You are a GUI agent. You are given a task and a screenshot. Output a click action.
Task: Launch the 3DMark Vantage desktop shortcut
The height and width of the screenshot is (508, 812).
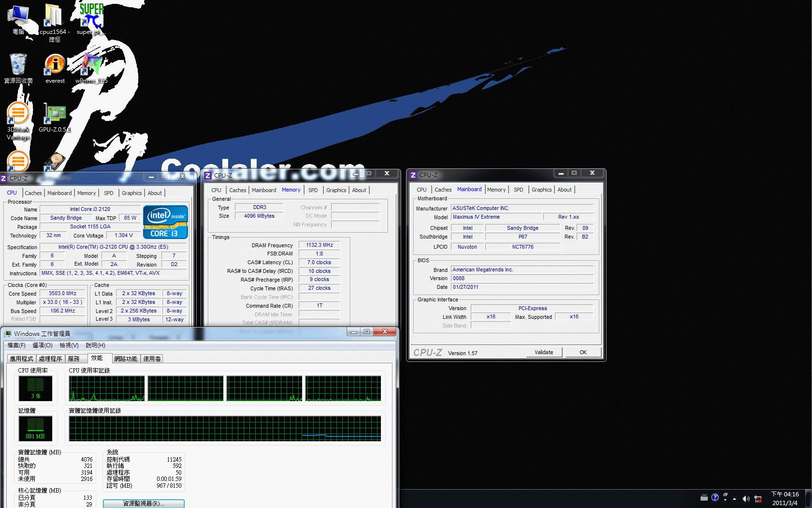tap(18, 121)
